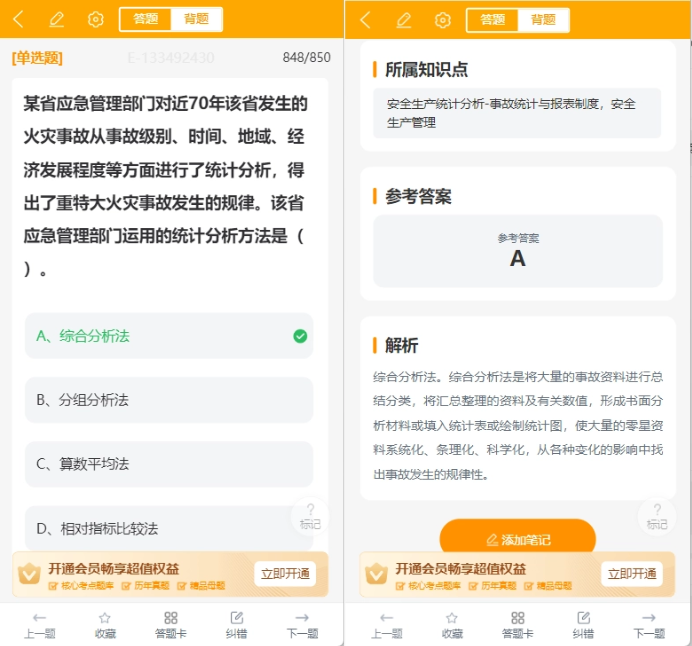Open 答题卡 grid icon in left panel
692x646 pixels.
point(171,625)
